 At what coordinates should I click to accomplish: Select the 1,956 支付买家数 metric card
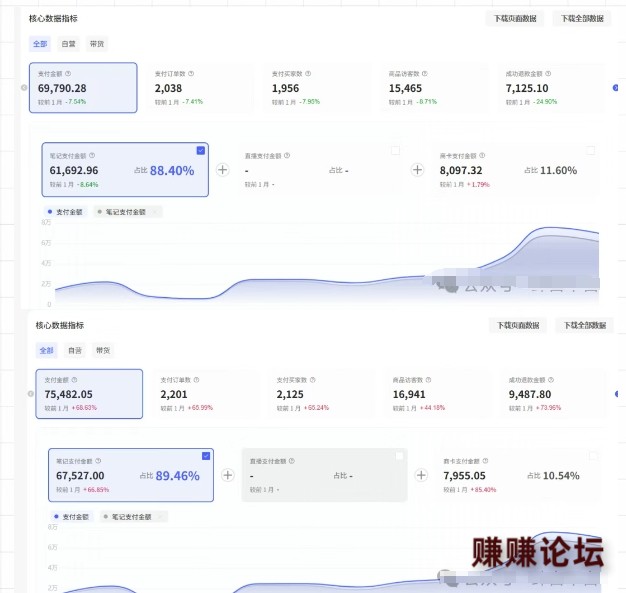pyautogui.click(x=317, y=88)
